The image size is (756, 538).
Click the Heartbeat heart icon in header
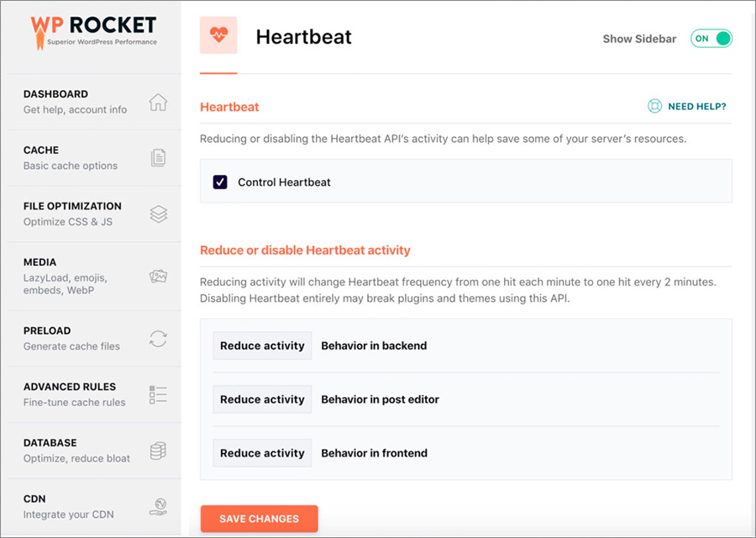coord(218,34)
